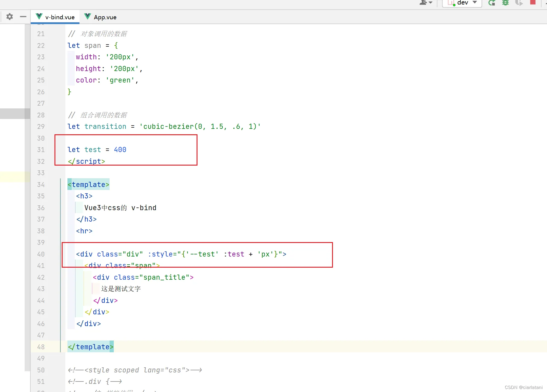Open project panel settings gear
This screenshot has width=547, height=392.
[10, 17]
